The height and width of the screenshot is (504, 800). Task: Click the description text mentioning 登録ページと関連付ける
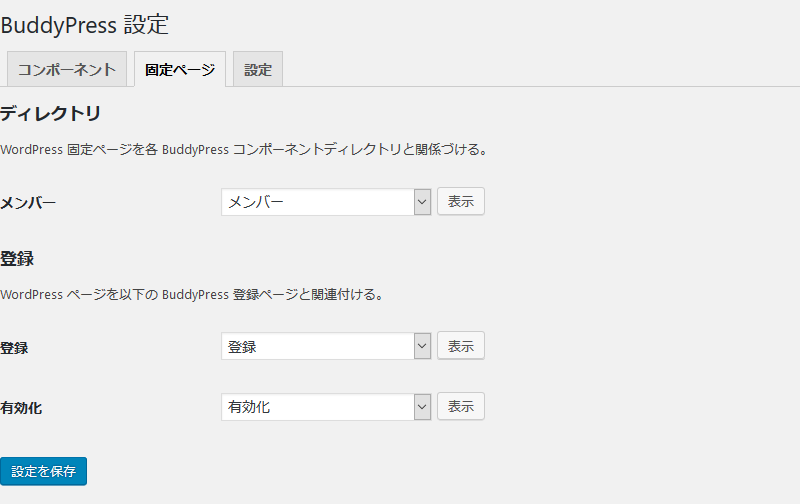click(192, 294)
